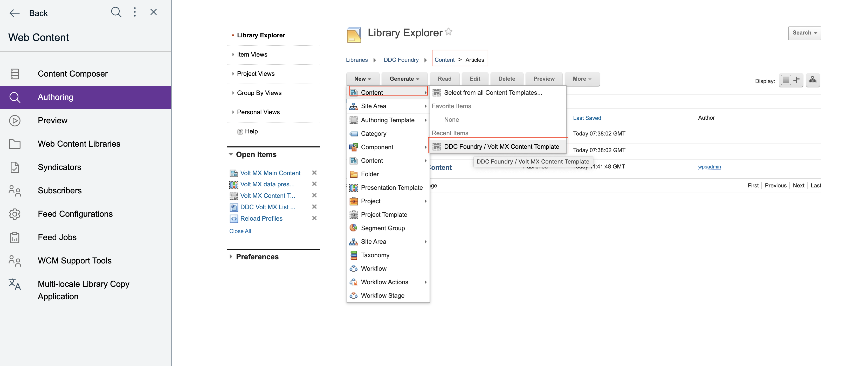Click the Close All link
868x366 pixels.
point(240,231)
